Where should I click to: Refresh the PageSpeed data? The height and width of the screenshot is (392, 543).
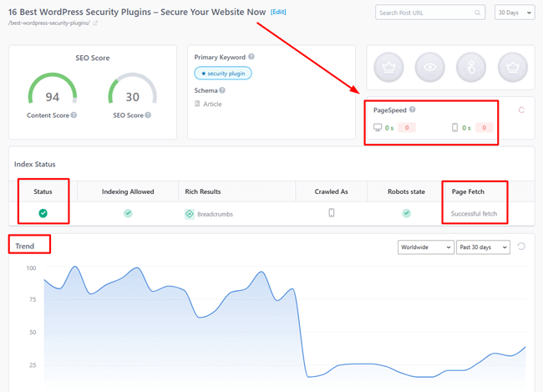point(522,110)
